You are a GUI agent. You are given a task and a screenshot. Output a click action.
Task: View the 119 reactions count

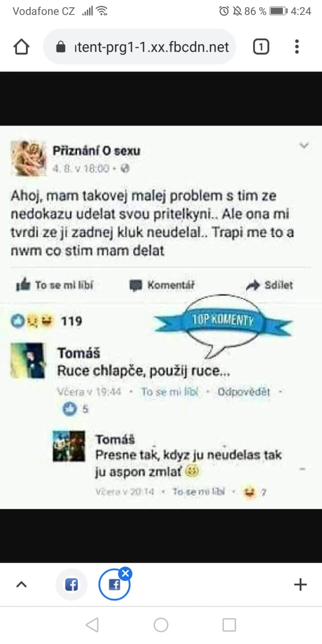click(71, 321)
